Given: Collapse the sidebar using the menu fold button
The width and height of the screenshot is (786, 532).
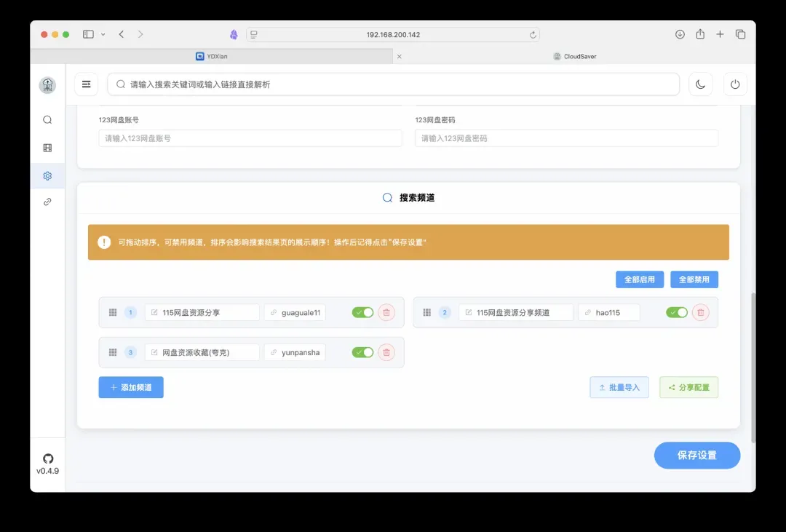Looking at the screenshot, I should (x=86, y=84).
